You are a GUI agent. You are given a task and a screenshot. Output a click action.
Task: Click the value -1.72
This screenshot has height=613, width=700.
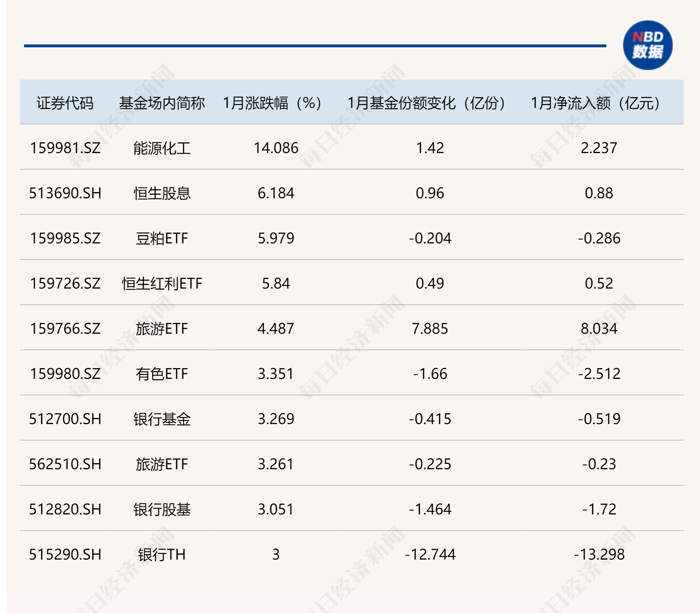[599, 509]
